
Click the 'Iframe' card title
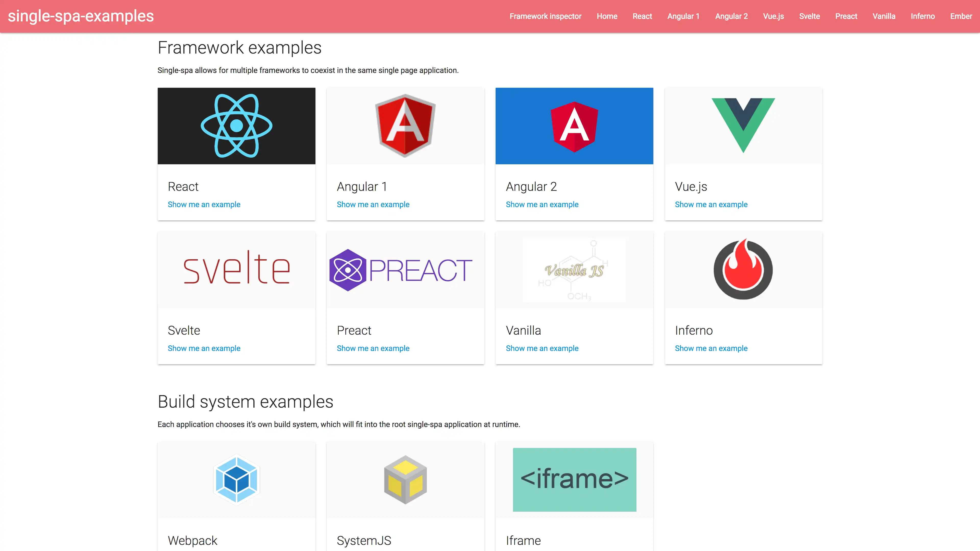523,541
